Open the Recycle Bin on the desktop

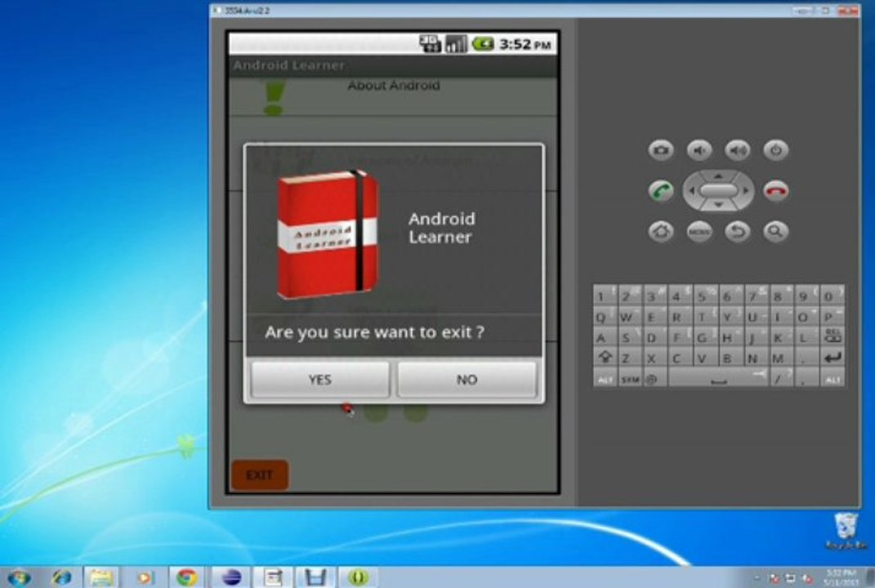tap(846, 531)
